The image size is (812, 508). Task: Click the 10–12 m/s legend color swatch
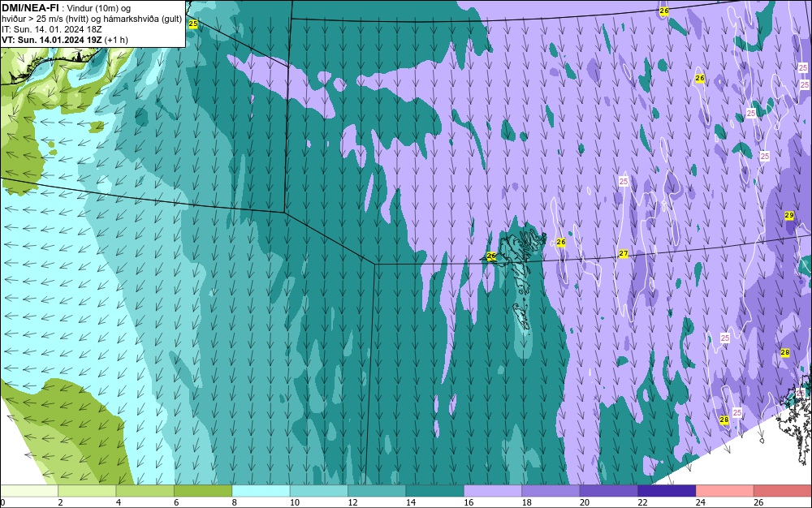[319, 491]
